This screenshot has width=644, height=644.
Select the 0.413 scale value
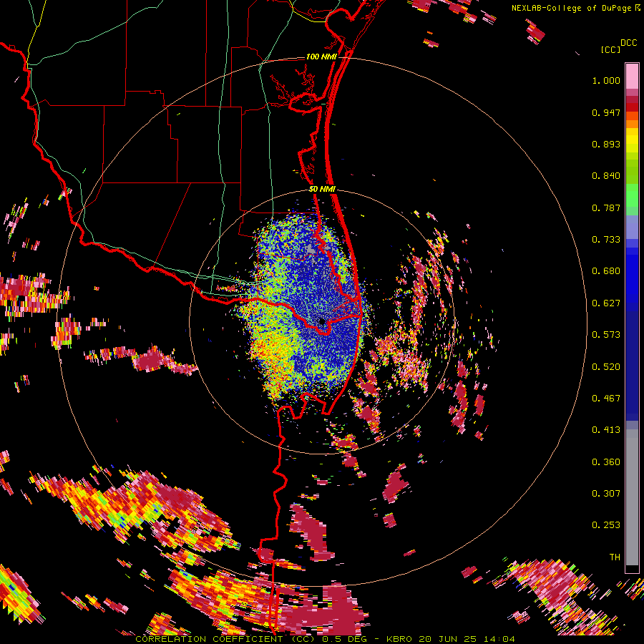coord(606,430)
